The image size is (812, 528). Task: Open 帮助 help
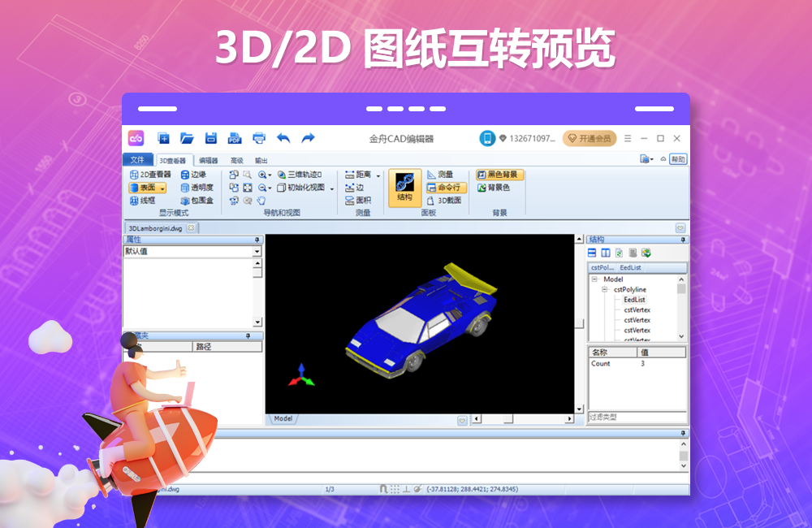pos(678,159)
